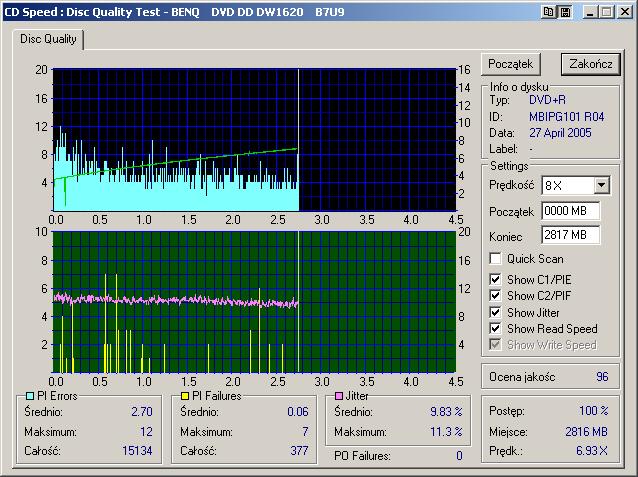Viewport: 638px width, 477px height.
Task: Close the Disc Quality Test window
Action: [x=625, y=12]
